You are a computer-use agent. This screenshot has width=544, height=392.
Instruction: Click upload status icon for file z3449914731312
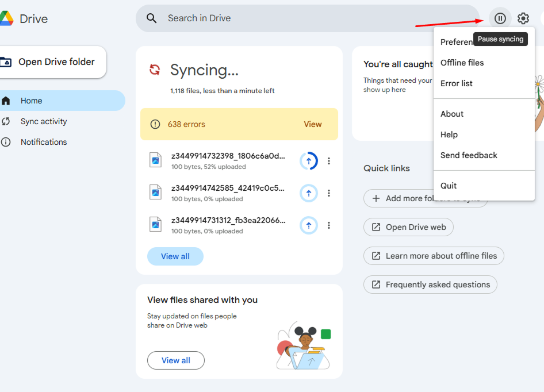point(309,225)
